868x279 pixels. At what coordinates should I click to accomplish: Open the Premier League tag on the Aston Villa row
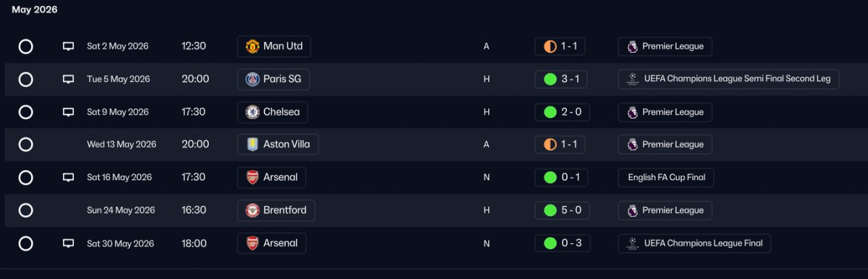coord(665,145)
